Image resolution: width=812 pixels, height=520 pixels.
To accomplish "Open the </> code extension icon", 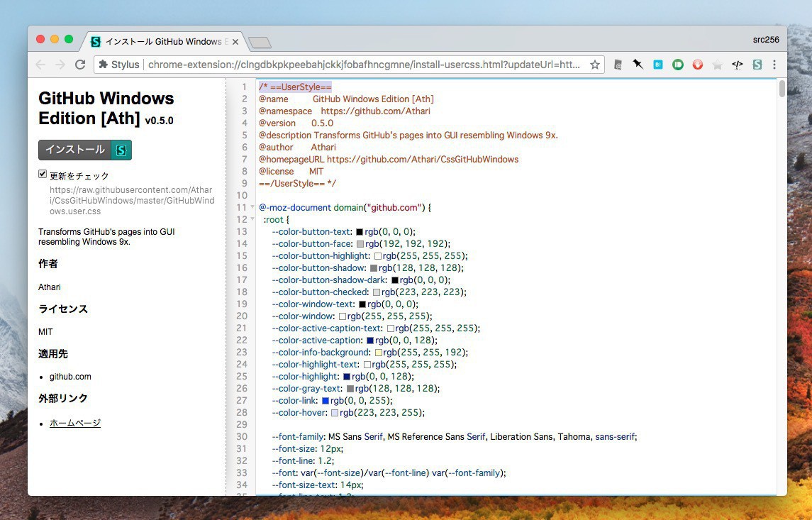I will [x=737, y=65].
